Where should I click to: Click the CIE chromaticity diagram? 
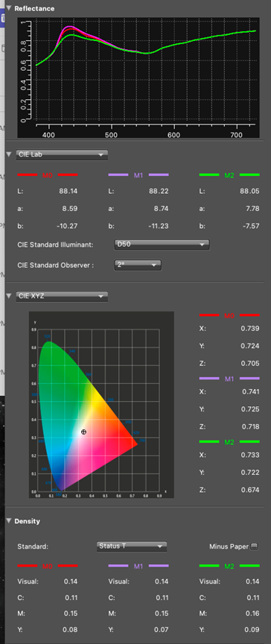(x=101, y=405)
